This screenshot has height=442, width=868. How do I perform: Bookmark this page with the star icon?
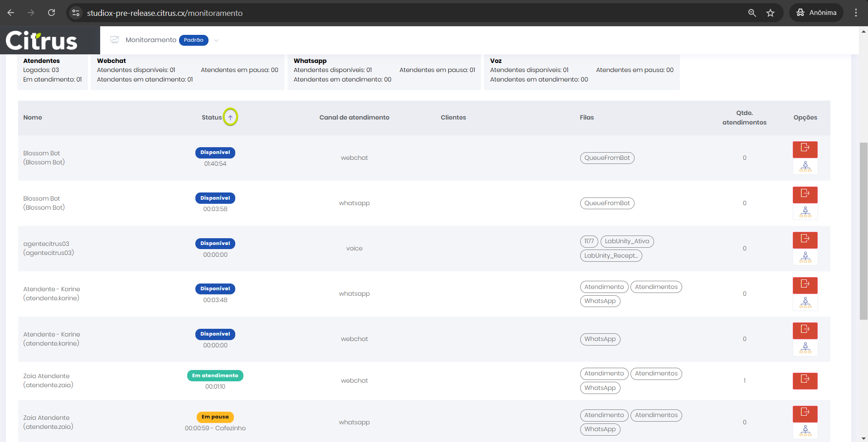(x=770, y=13)
